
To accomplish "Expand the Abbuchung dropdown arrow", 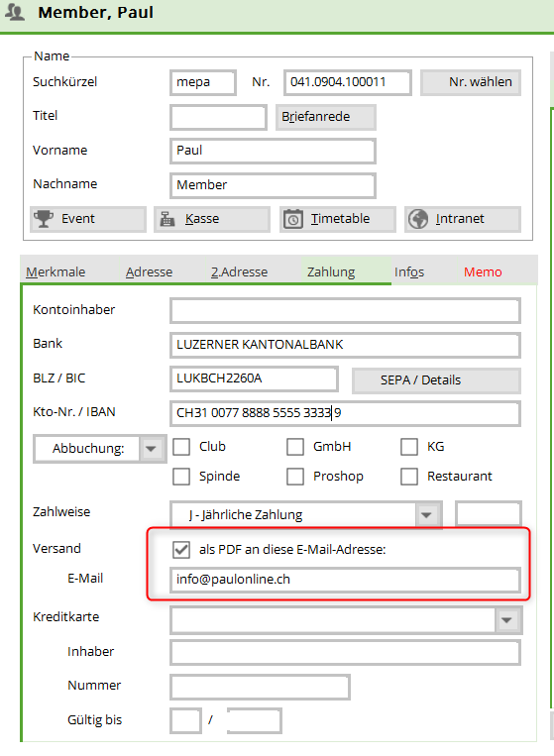I will [152, 449].
